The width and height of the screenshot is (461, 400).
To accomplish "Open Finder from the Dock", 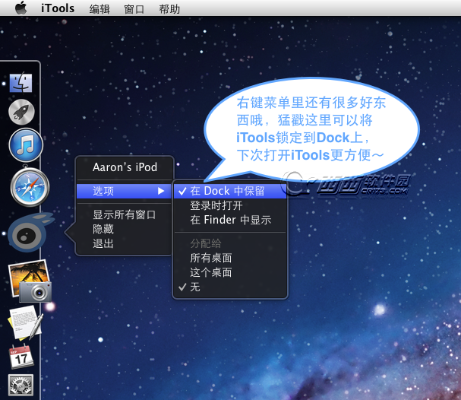I will [21, 83].
